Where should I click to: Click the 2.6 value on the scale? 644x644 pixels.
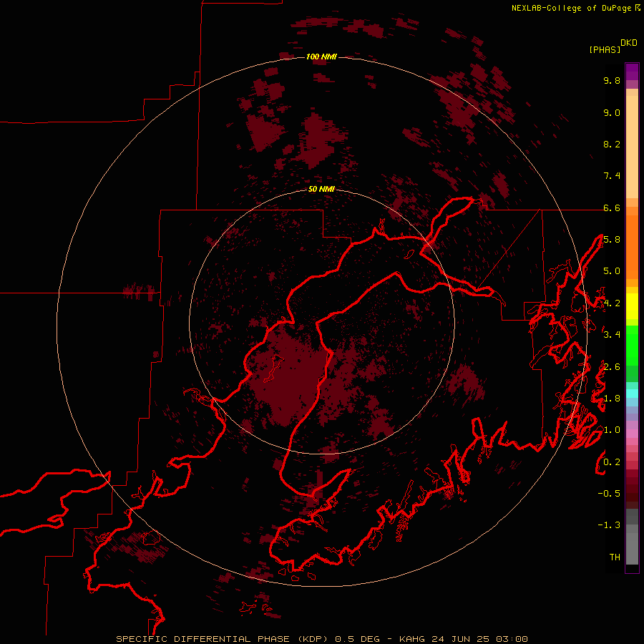pos(612,367)
